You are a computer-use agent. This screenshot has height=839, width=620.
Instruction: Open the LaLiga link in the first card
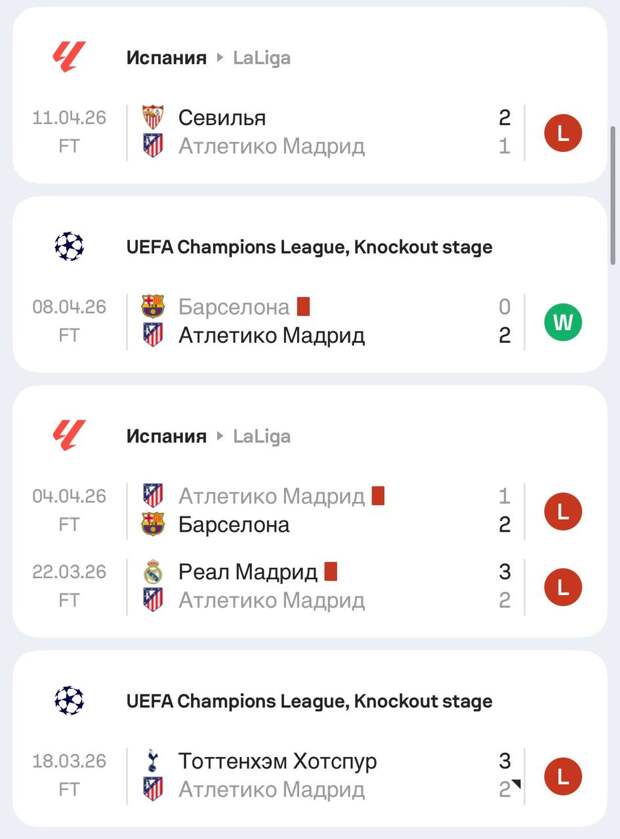coord(262,58)
